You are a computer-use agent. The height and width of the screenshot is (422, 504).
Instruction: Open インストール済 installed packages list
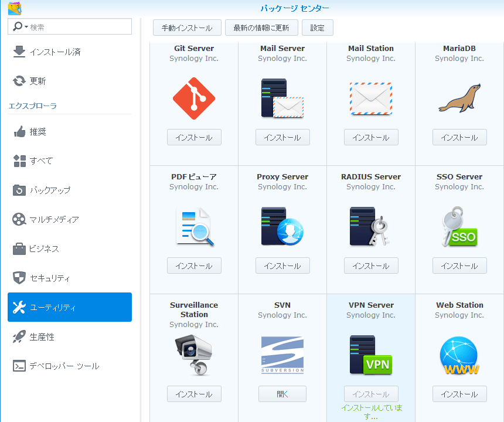click(x=70, y=52)
